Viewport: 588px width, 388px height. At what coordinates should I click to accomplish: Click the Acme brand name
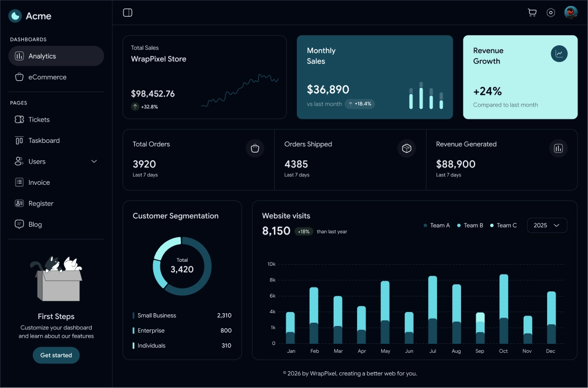pyautogui.click(x=38, y=16)
